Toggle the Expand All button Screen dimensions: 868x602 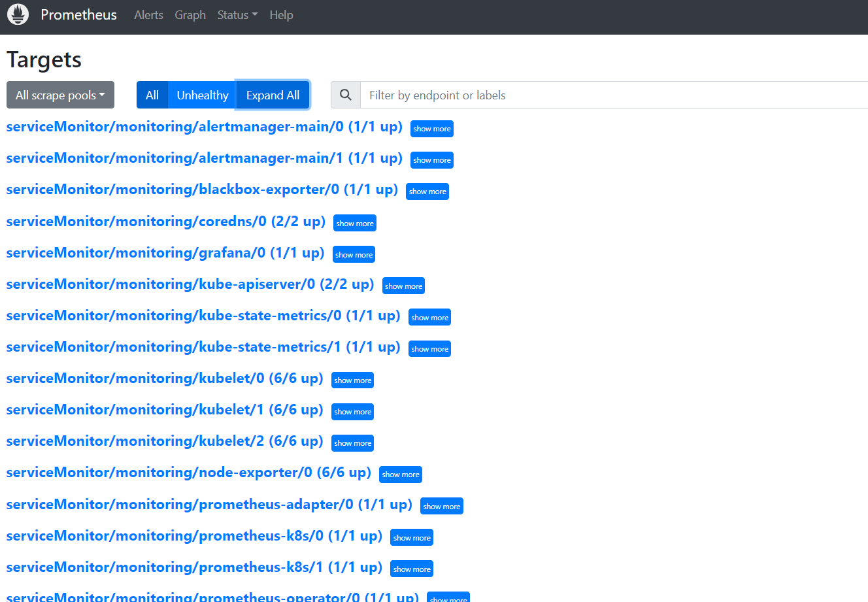273,95
